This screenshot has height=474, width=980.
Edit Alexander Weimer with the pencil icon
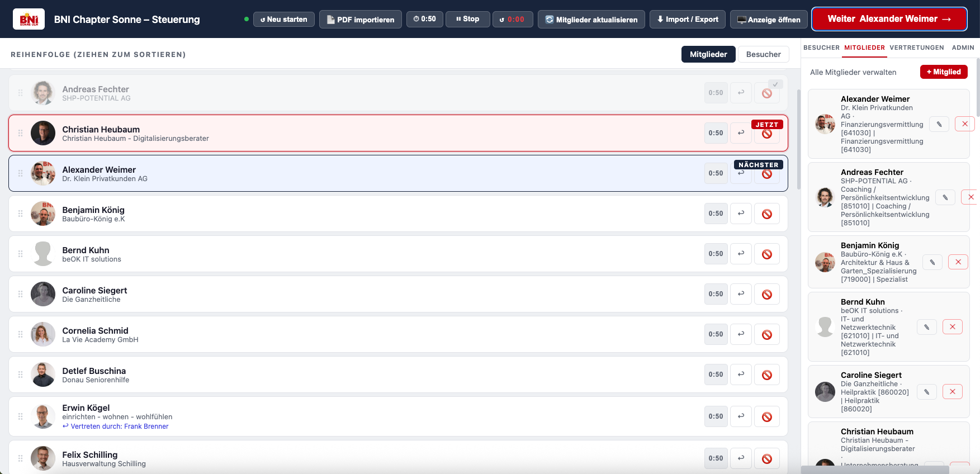(939, 124)
